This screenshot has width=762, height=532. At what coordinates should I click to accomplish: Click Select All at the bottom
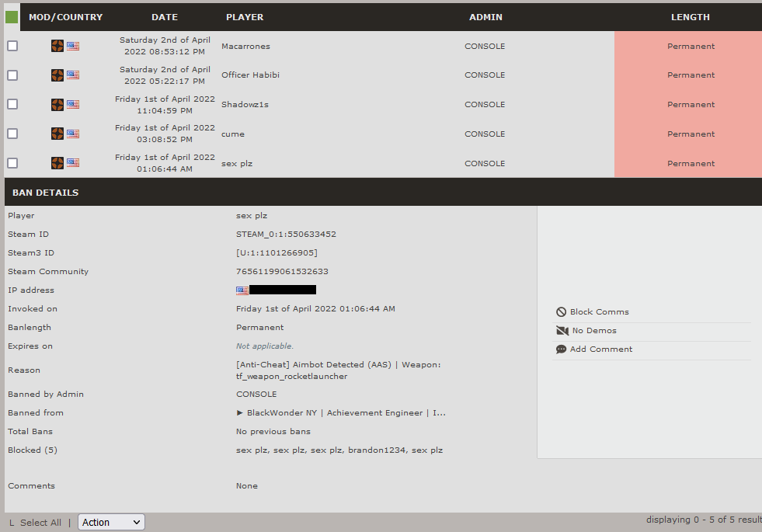[x=41, y=523]
